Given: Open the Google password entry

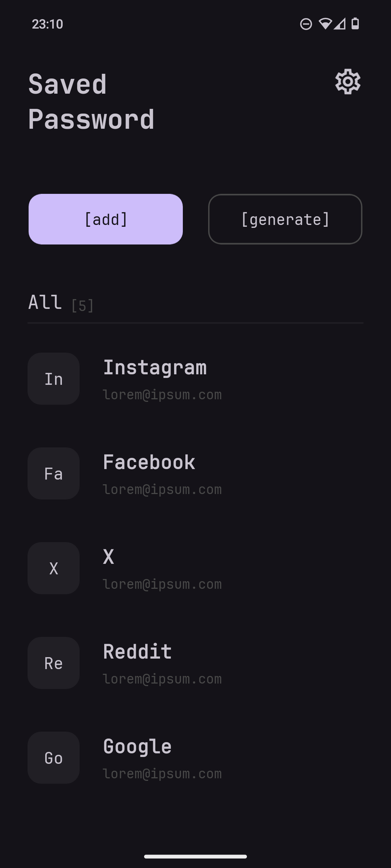Looking at the screenshot, I should 138,746.
